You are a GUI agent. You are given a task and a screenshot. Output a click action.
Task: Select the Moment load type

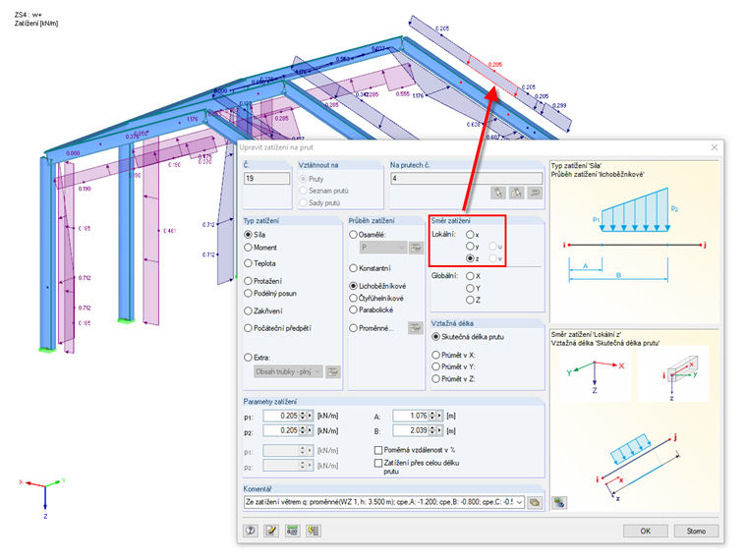point(249,248)
